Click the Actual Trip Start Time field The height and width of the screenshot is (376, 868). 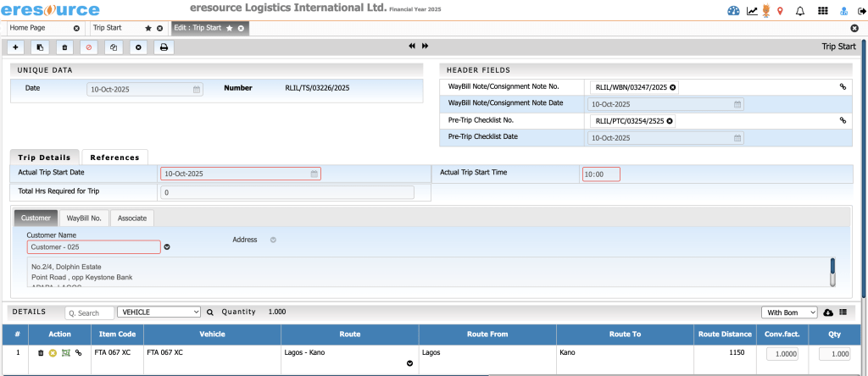601,174
